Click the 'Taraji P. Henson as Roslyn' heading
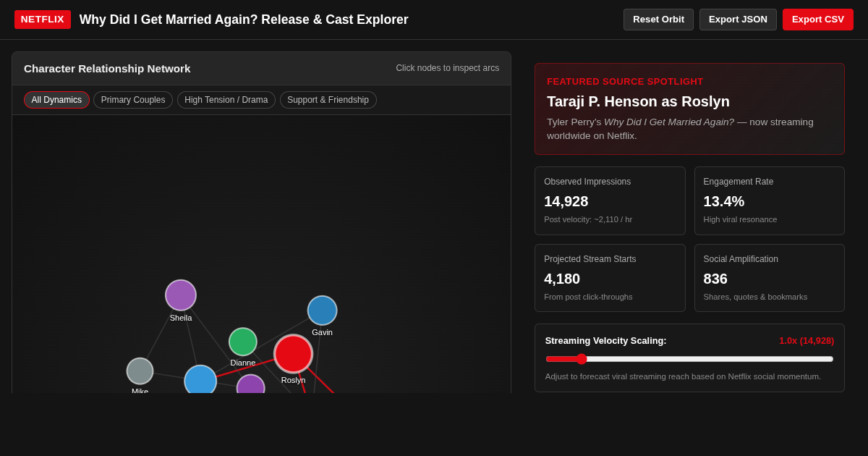Image resolution: width=868 pixels, height=456 pixels. click(638, 101)
